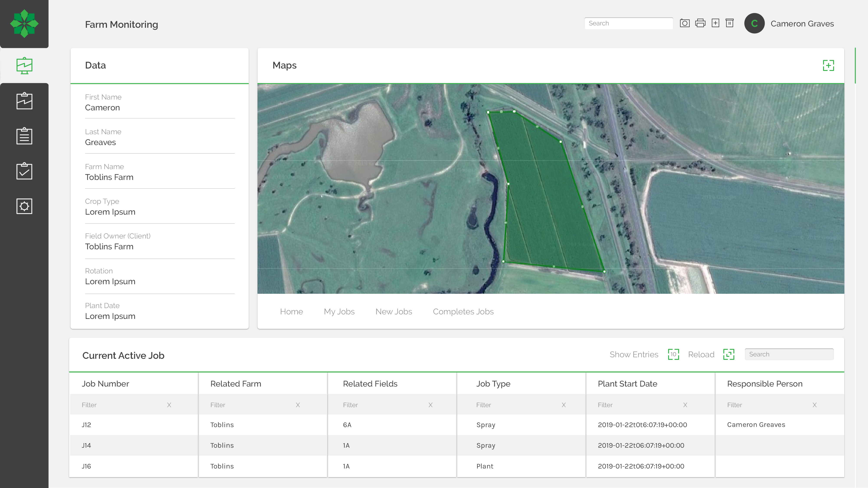This screenshot has height=488, width=868.
Task: Click the Reload table icon
Action: pos(729,354)
